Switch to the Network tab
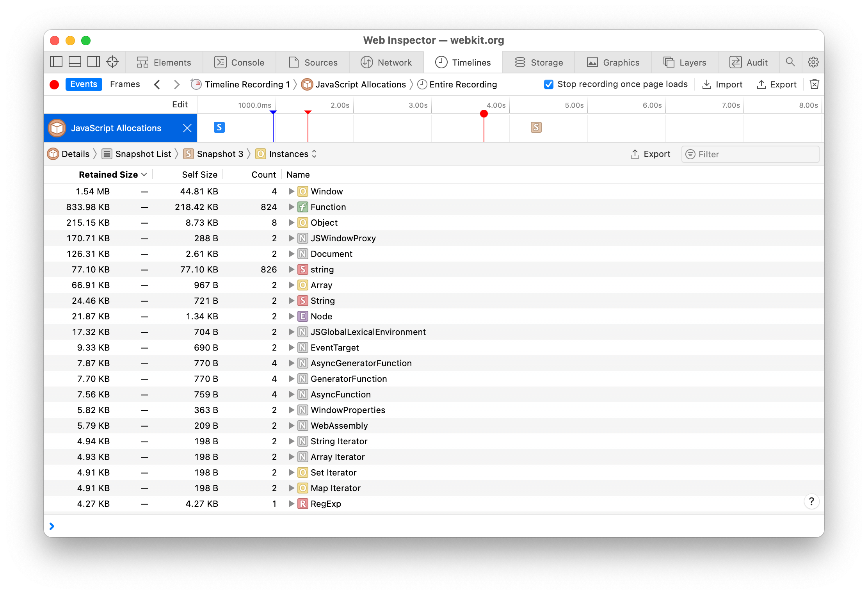This screenshot has height=595, width=868. (386, 62)
